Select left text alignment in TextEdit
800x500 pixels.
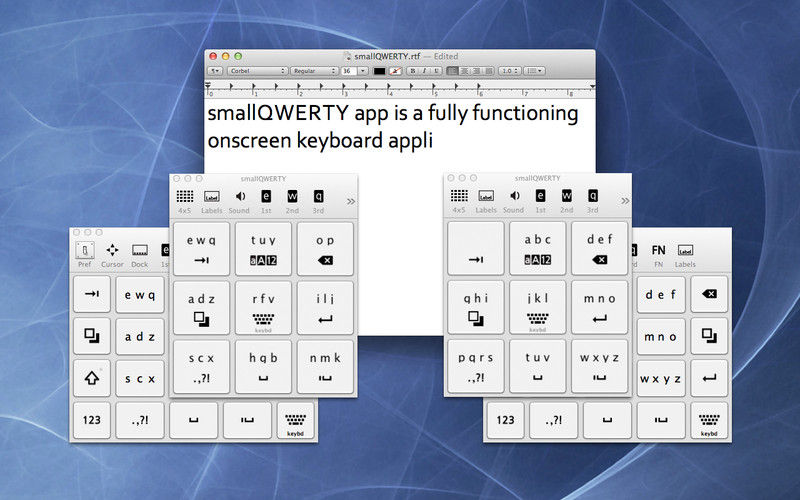coord(452,71)
